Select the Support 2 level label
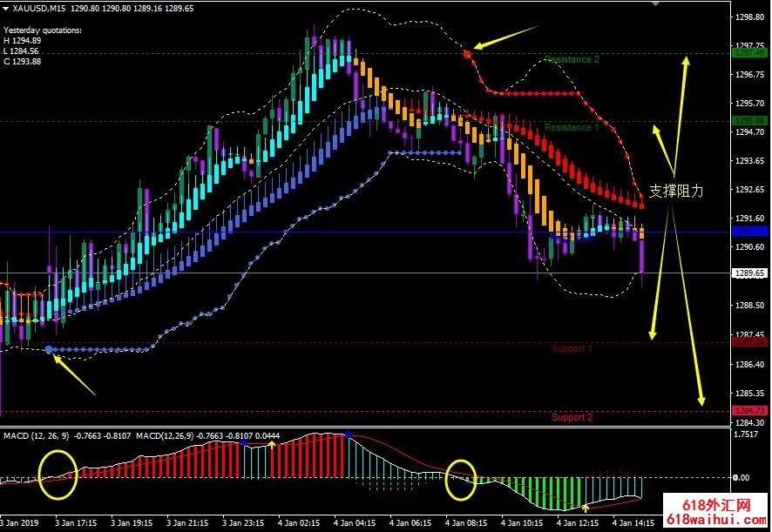This screenshot has height=532, width=772. (572, 418)
